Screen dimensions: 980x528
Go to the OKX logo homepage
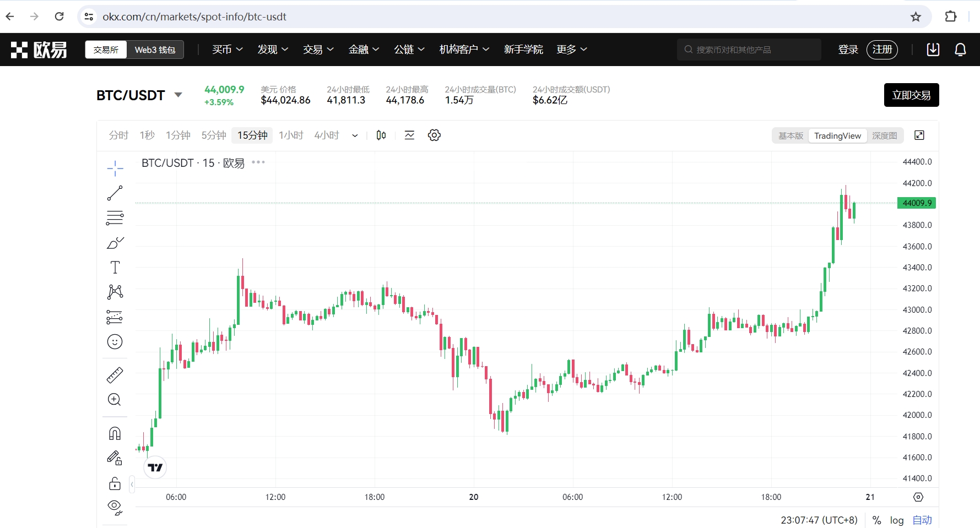point(39,50)
